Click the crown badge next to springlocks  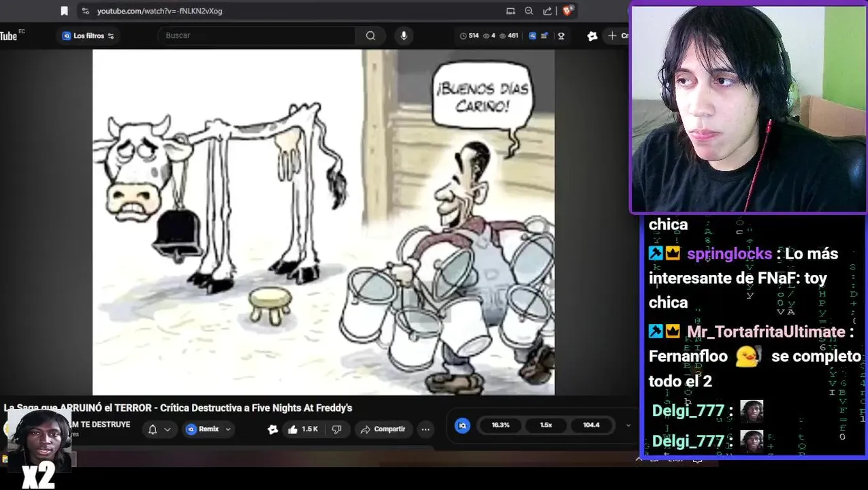click(673, 253)
